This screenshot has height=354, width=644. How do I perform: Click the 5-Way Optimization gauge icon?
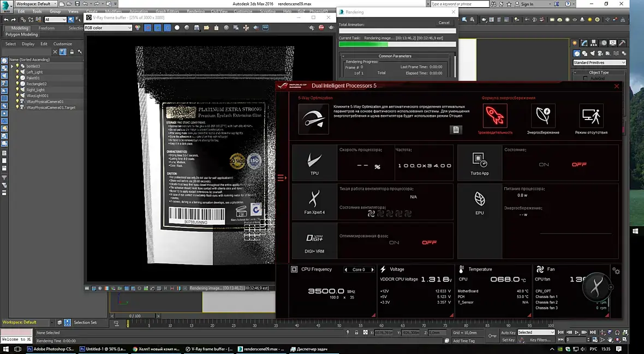point(313,118)
